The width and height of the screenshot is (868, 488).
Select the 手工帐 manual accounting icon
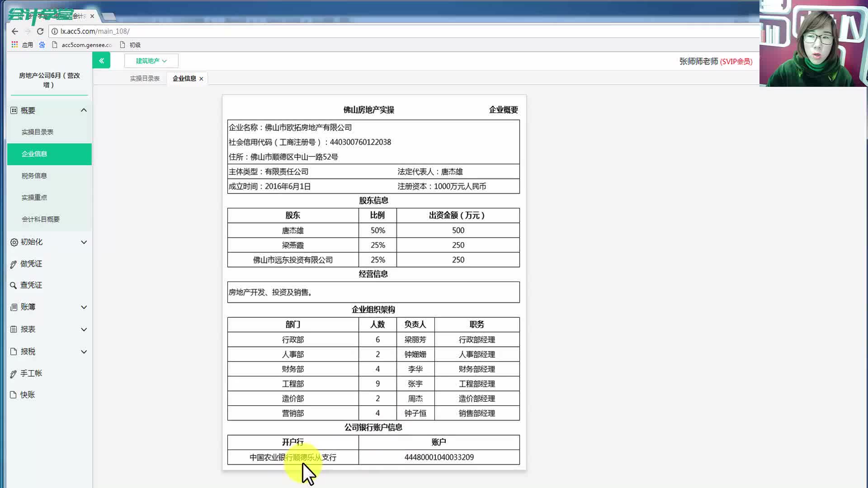(x=14, y=373)
